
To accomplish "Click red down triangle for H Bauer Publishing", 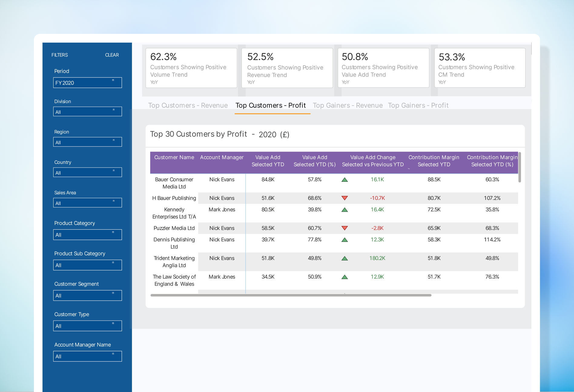I will pyautogui.click(x=345, y=198).
